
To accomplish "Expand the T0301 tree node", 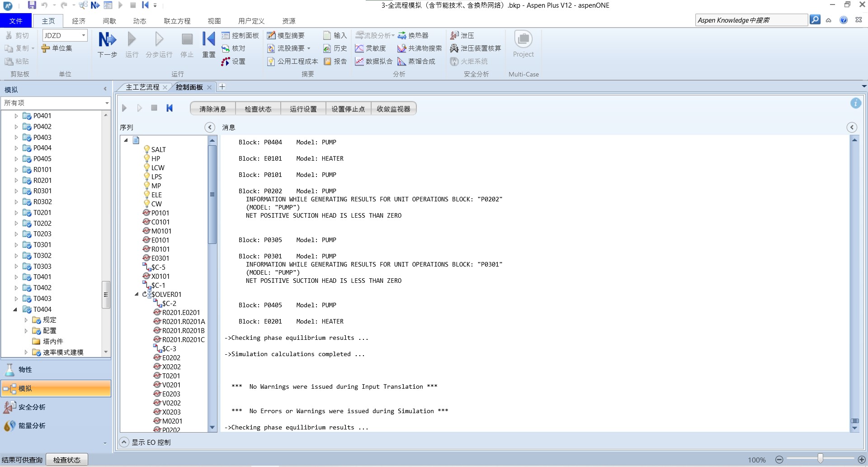I will point(16,245).
